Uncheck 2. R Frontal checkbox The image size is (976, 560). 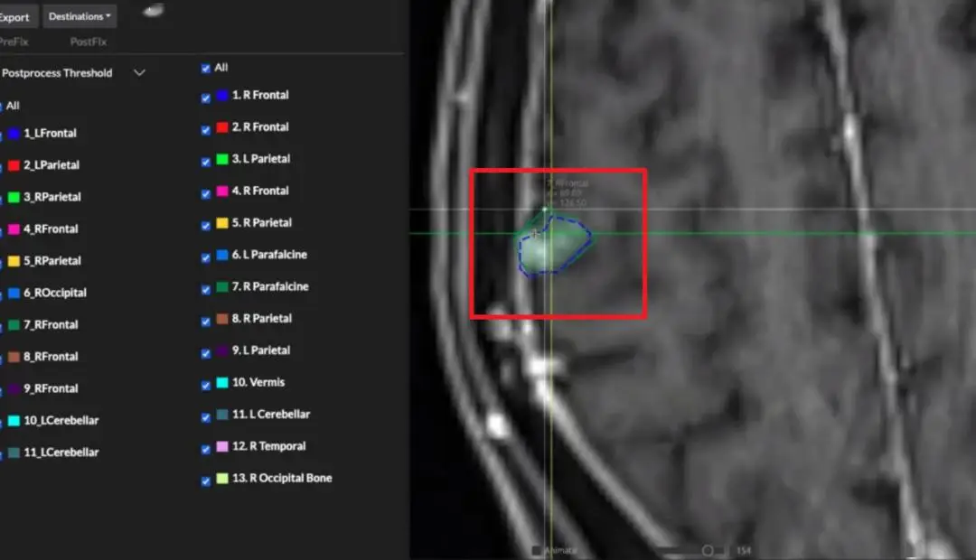(x=206, y=129)
